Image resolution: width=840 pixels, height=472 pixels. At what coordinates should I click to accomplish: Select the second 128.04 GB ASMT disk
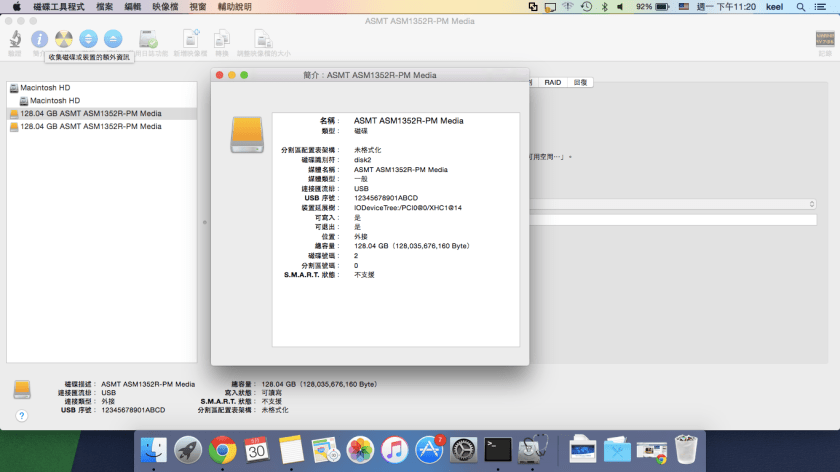[90, 127]
